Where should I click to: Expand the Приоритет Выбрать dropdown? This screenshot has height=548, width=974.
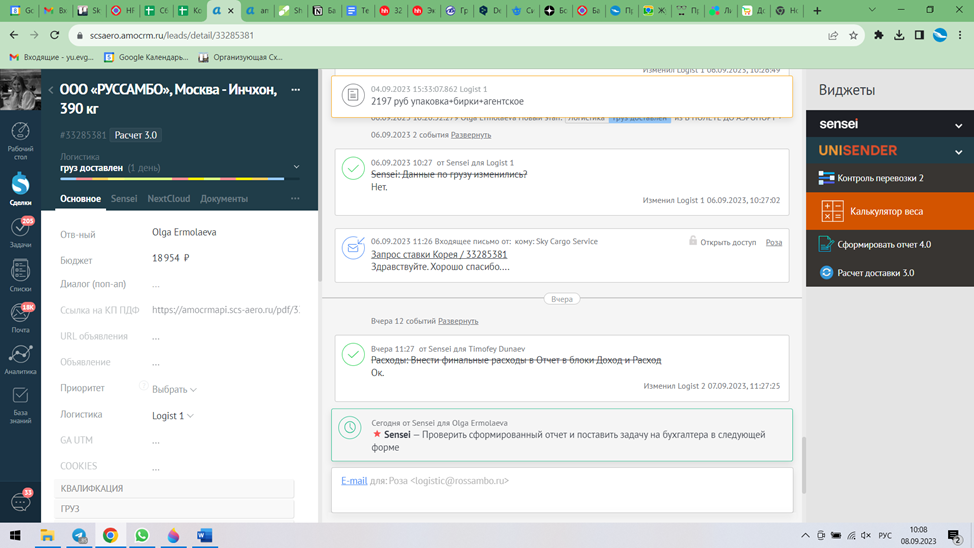click(x=174, y=389)
